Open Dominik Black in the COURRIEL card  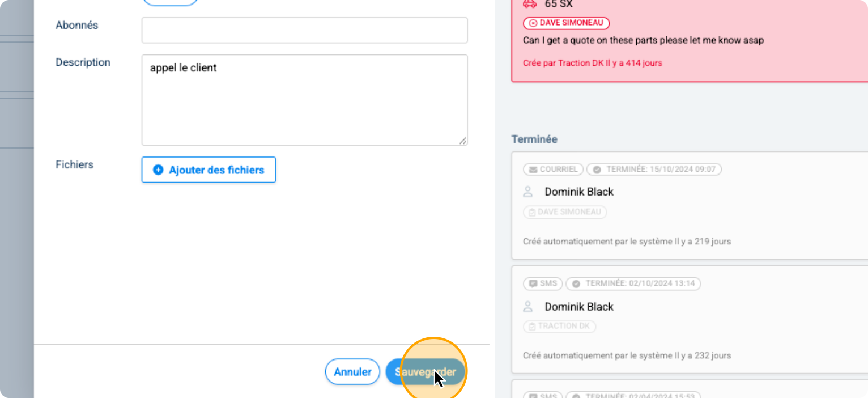579,192
